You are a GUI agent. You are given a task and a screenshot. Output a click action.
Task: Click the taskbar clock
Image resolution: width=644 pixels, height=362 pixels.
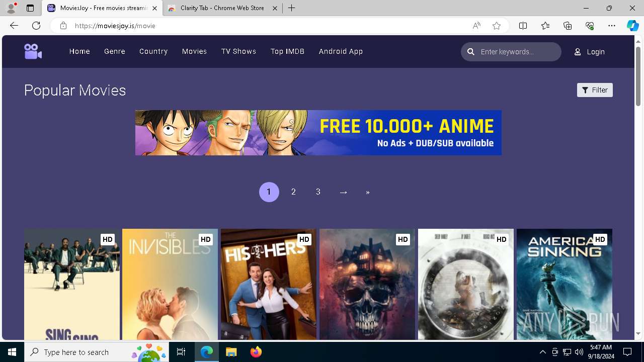pyautogui.click(x=601, y=352)
